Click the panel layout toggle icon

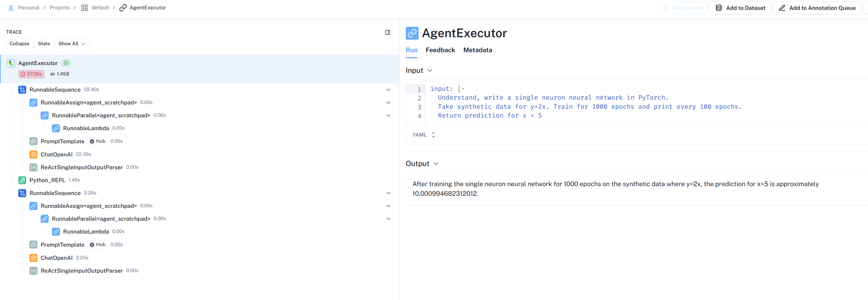[x=388, y=32]
